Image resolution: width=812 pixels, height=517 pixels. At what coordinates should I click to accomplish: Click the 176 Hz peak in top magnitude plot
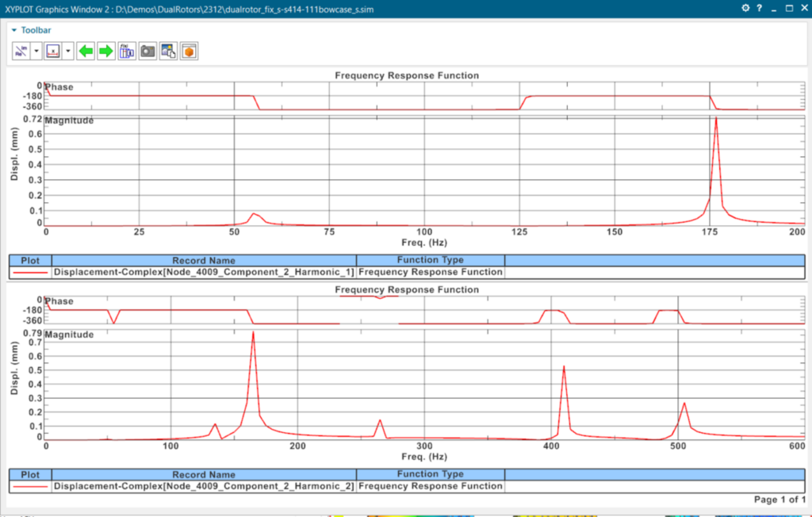tap(716, 119)
